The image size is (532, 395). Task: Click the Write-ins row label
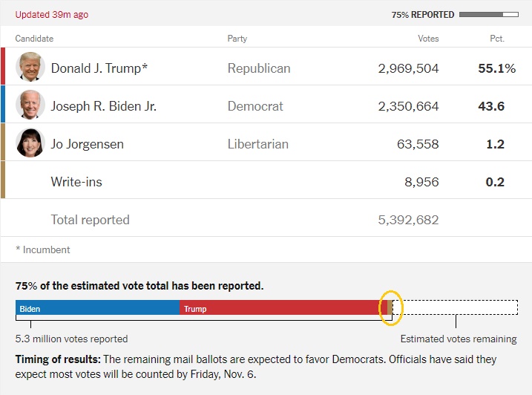[76, 182]
